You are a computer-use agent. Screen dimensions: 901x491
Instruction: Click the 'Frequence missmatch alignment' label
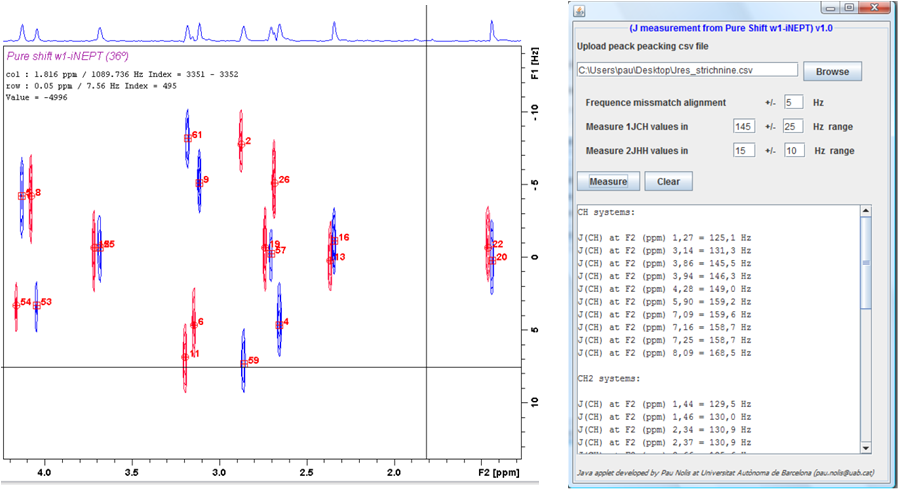pos(656,102)
